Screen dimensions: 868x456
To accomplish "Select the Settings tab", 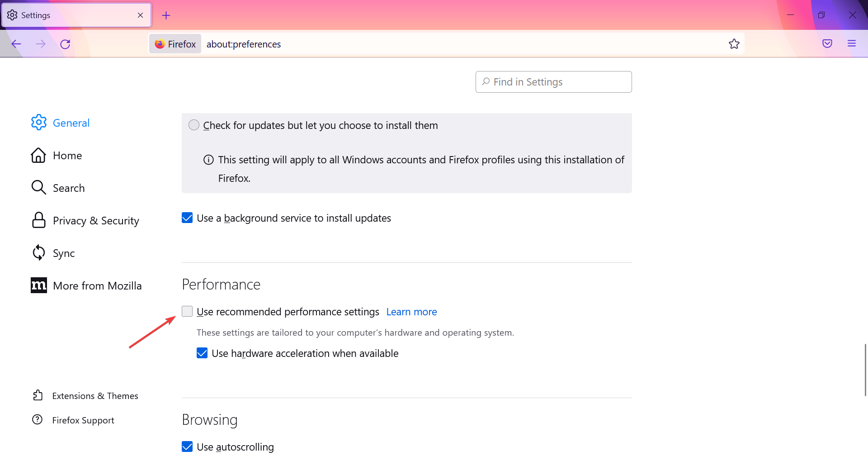I will (76, 15).
